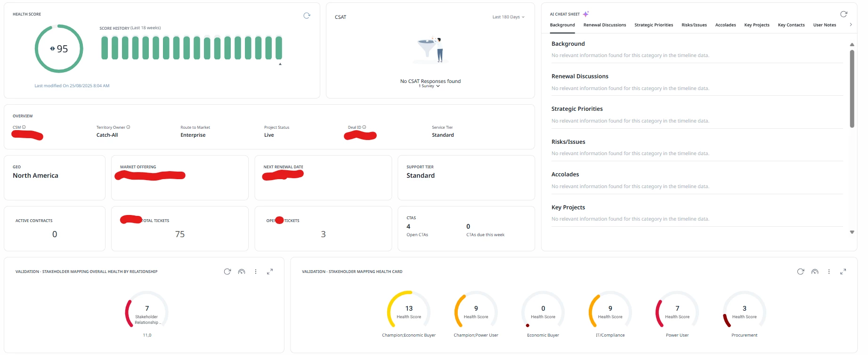This screenshot has height=355, width=868.
Task: Click the Territory Owner info icon
Action: point(128,127)
